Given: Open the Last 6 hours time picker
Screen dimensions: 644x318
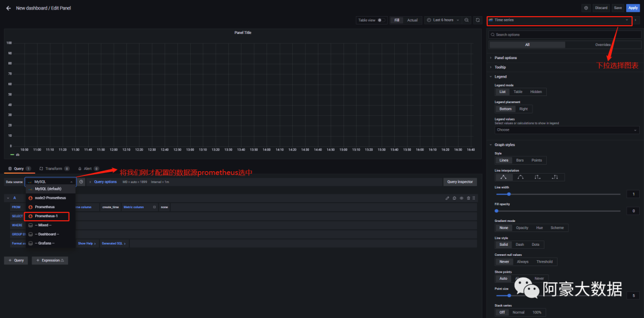Looking at the screenshot, I should click(442, 20).
